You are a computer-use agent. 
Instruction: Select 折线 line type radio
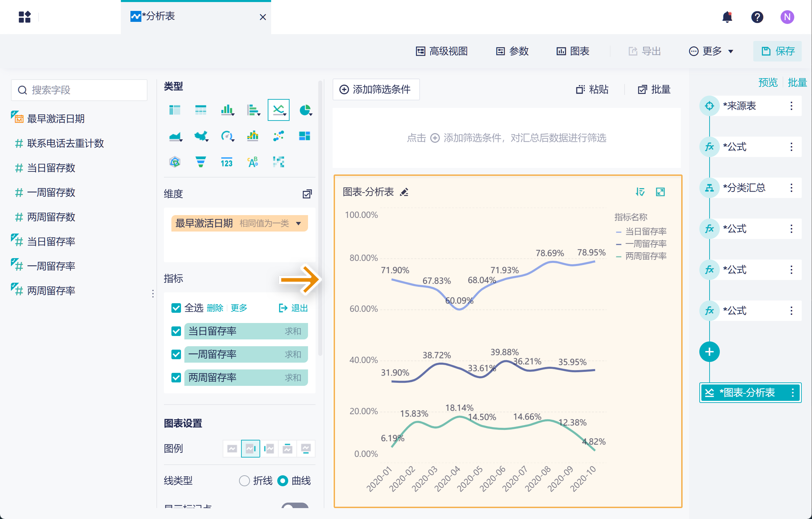click(244, 481)
